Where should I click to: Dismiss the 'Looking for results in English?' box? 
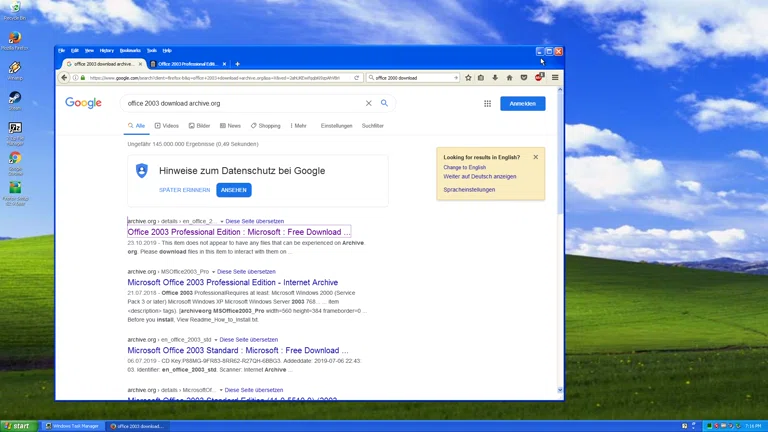click(535, 157)
